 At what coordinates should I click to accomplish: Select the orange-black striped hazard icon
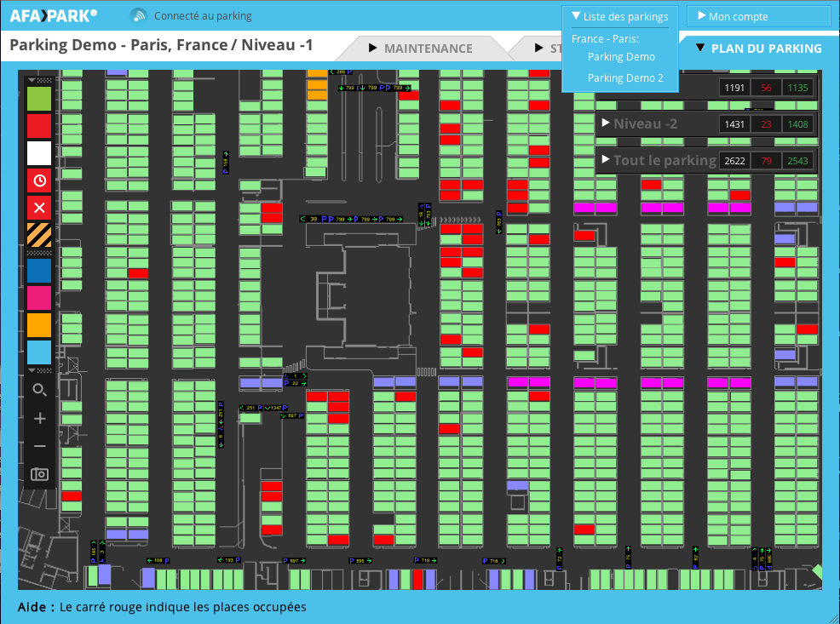39,234
